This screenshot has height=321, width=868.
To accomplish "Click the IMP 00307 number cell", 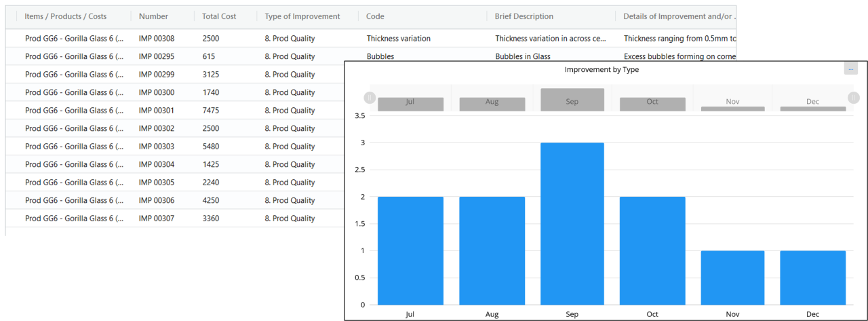I will point(156,219).
